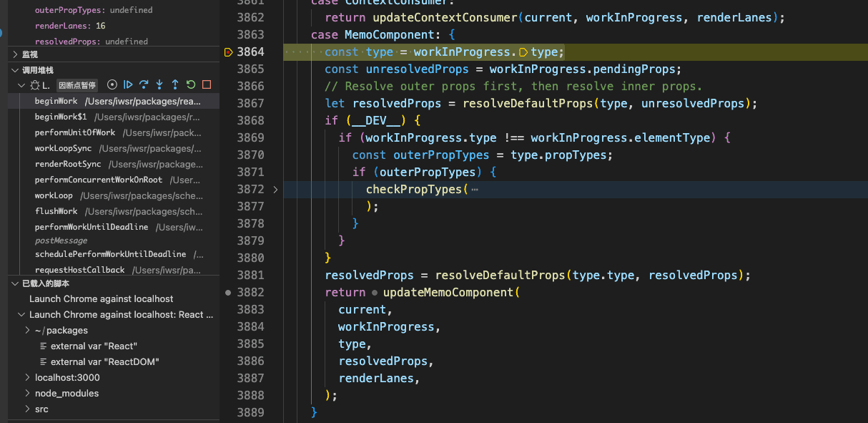This screenshot has height=423, width=868.
Task: Click the Continue debug button
Action: pos(129,84)
